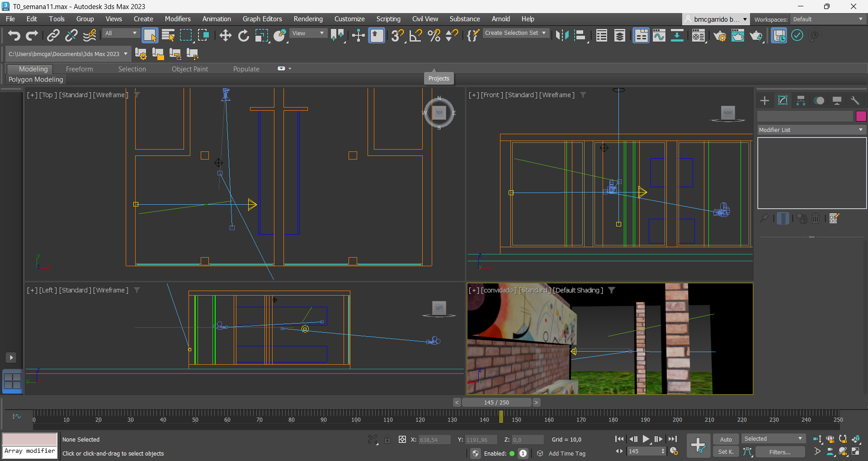Open the Utilities panel wrench icon
The width and height of the screenshot is (868, 461).
point(854,100)
